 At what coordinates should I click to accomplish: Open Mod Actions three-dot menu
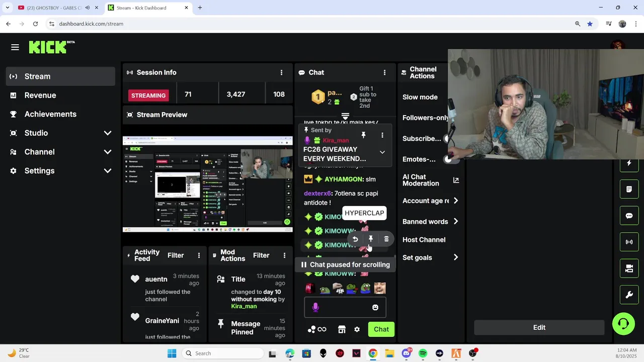[284, 255]
